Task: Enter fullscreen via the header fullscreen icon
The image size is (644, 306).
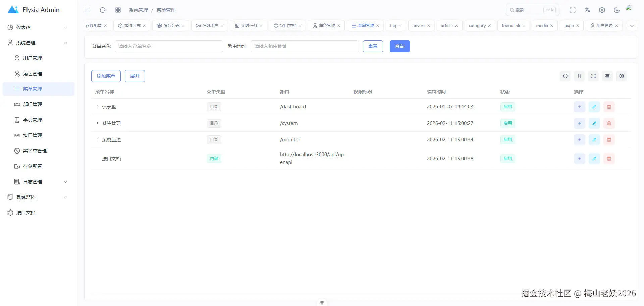Action: [573, 10]
